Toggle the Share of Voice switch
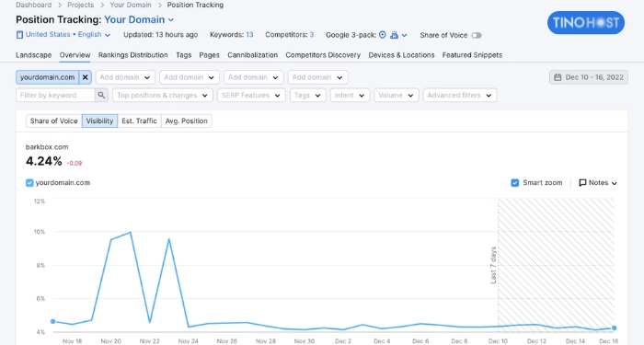The height and width of the screenshot is (345, 644). pos(477,35)
